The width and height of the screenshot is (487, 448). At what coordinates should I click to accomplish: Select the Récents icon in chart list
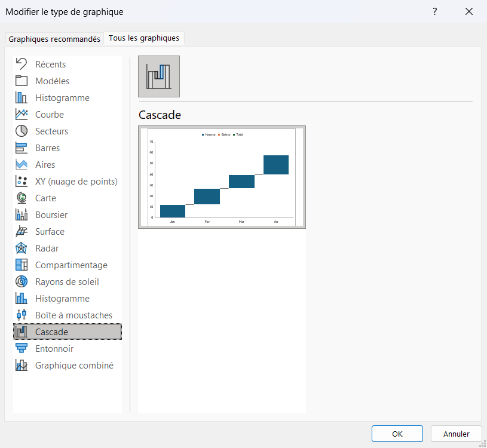pos(22,64)
